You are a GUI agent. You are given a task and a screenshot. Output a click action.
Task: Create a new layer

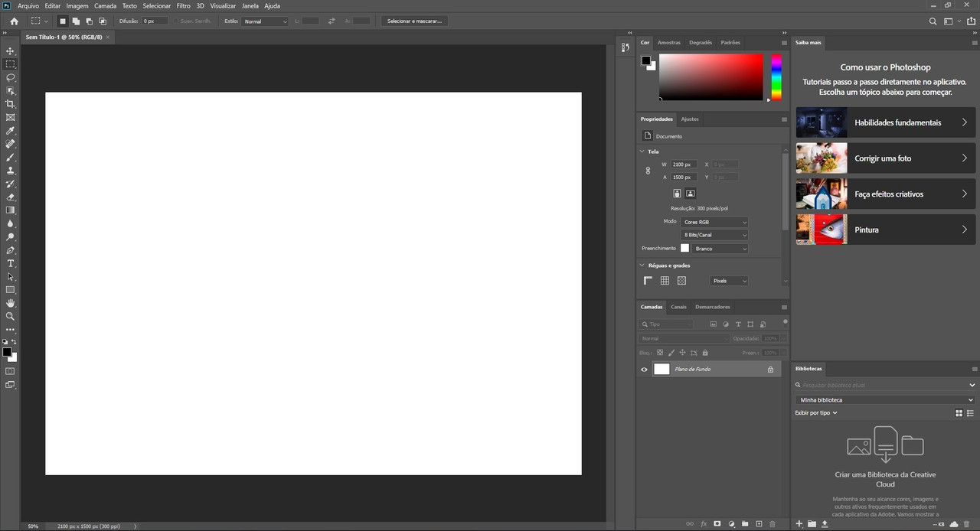pos(759,524)
